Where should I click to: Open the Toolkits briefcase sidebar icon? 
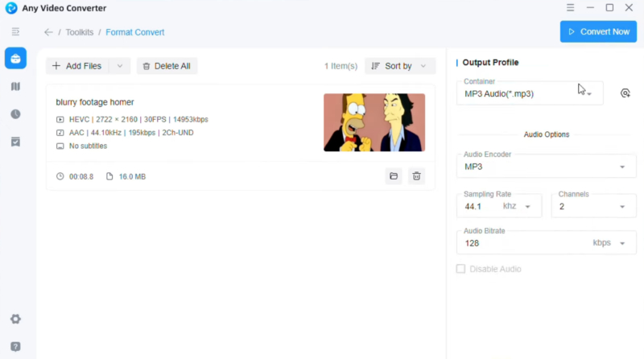tap(15, 58)
